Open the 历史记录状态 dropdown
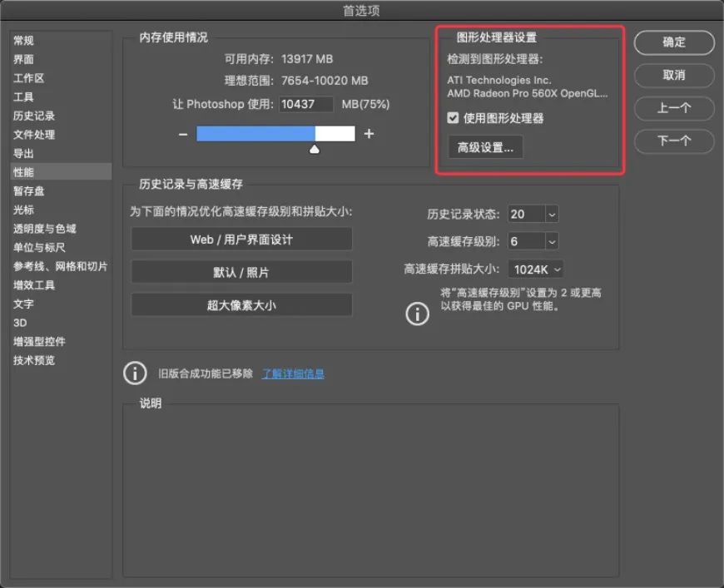 click(x=551, y=214)
